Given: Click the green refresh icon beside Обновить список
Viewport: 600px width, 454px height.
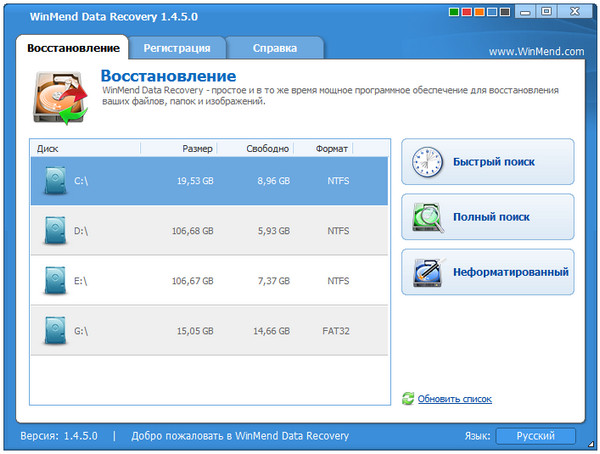Looking at the screenshot, I should point(408,399).
